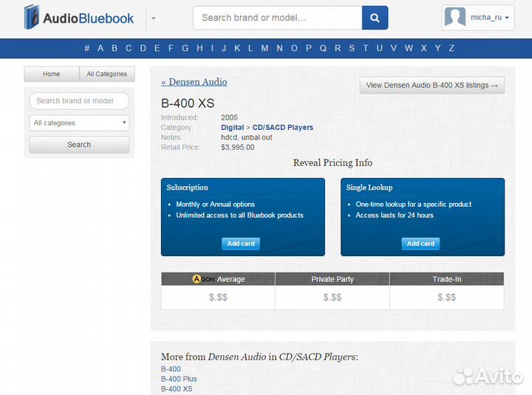This screenshot has height=395, width=532.
Task: Click the notes text hdcd, unbal out
Action: pyautogui.click(x=247, y=137)
